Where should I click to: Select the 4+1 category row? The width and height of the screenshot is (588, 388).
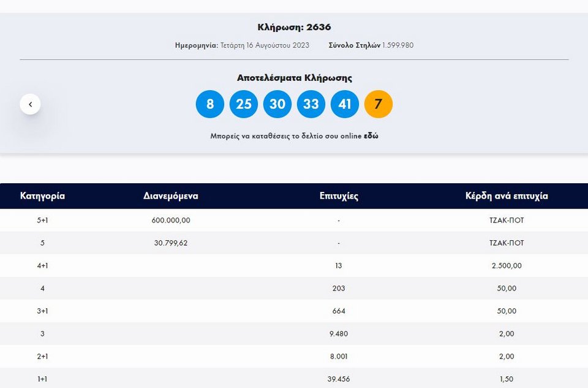click(294, 265)
